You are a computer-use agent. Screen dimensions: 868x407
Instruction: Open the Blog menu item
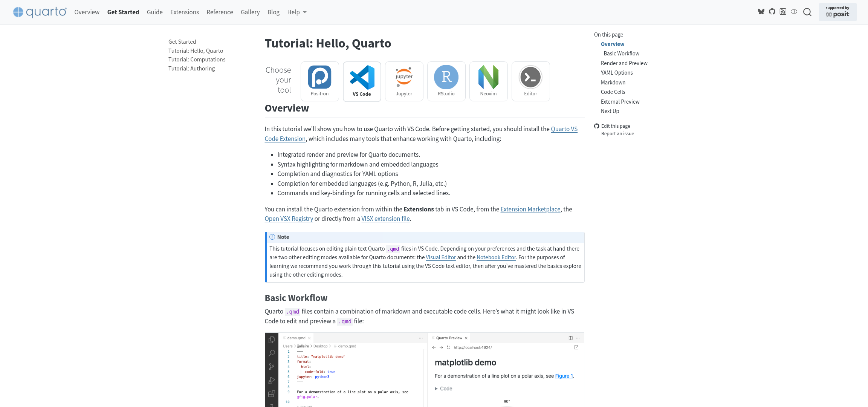(273, 12)
